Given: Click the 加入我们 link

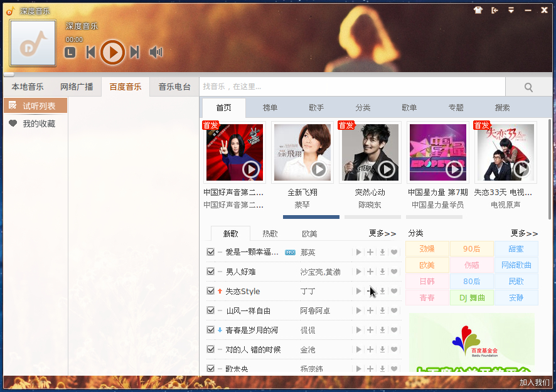Looking at the screenshot, I should 535,383.
